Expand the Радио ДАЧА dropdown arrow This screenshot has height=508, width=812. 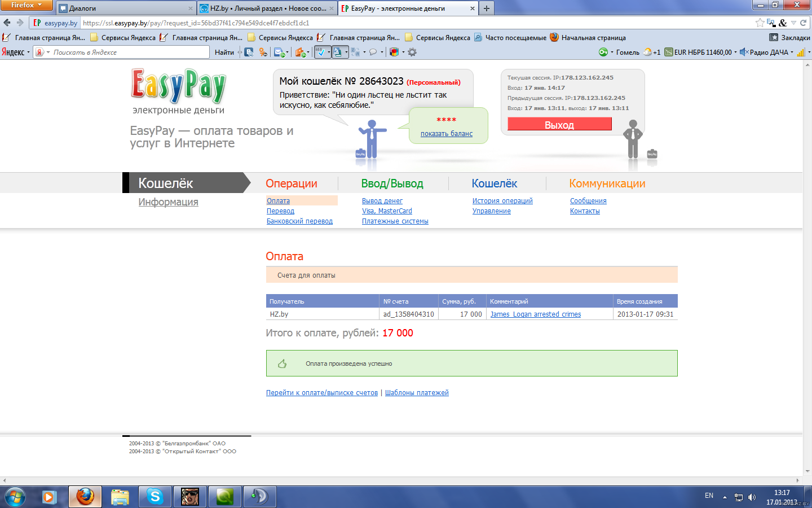pyautogui.click(x=792, y=52)
